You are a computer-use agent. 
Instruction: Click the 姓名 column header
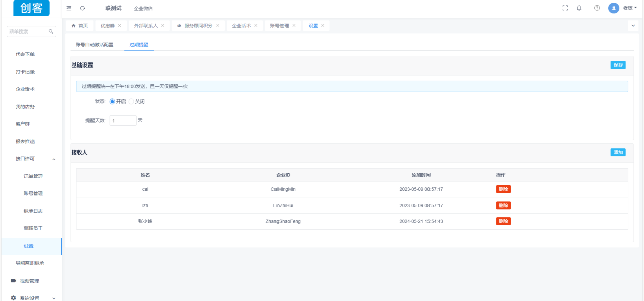click(x=145, y=175)
